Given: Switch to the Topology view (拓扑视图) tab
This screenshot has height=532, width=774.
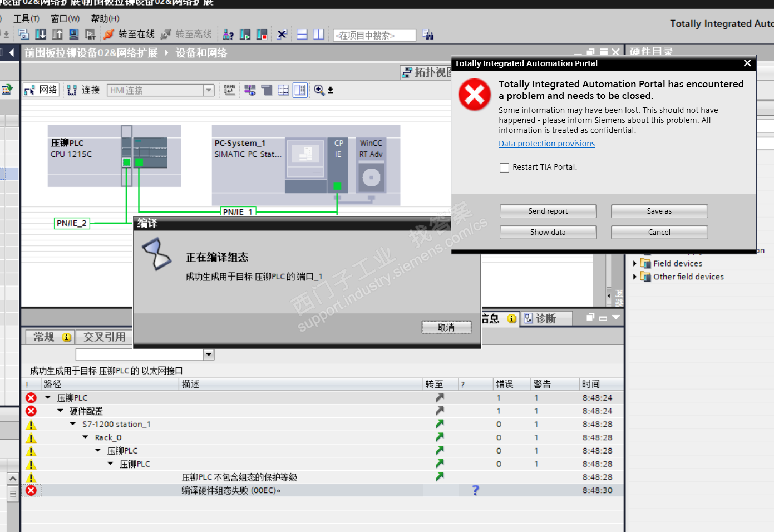Looking at the screenshot, I should 426,72.
